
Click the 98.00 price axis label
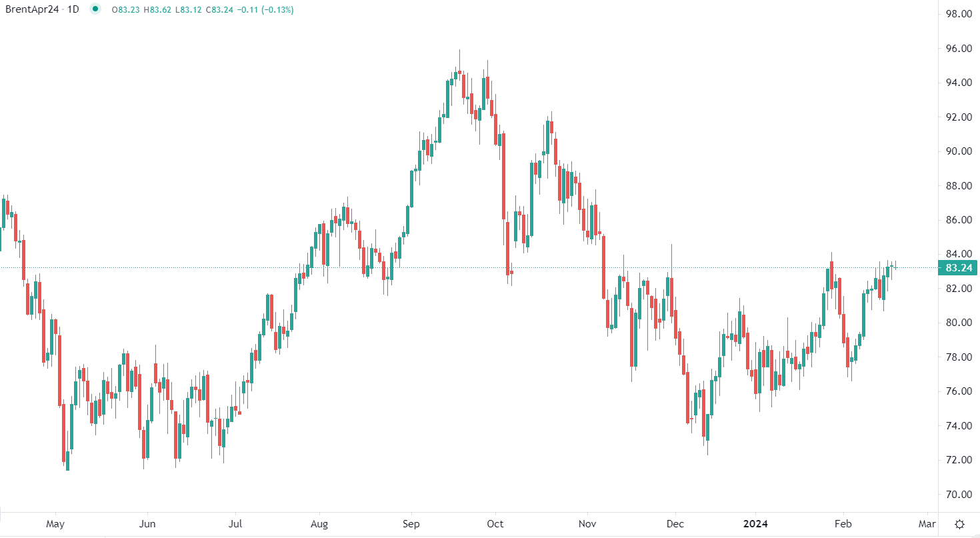[958, 14]
